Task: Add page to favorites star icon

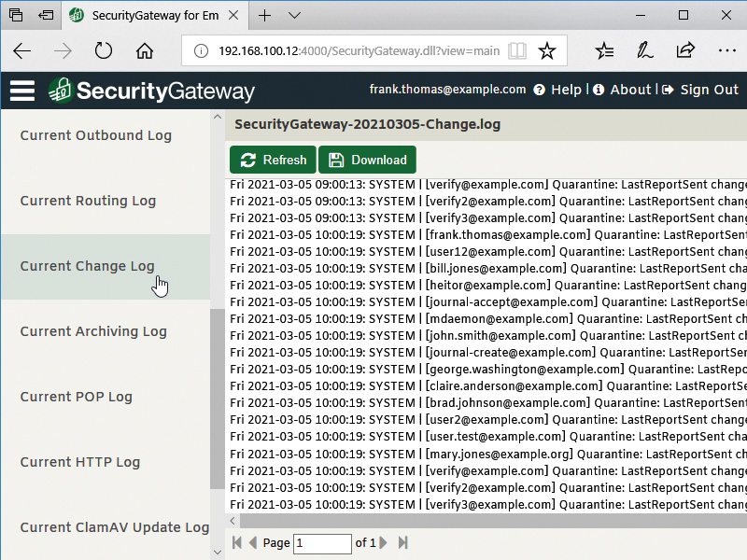Action: (547, 50)
